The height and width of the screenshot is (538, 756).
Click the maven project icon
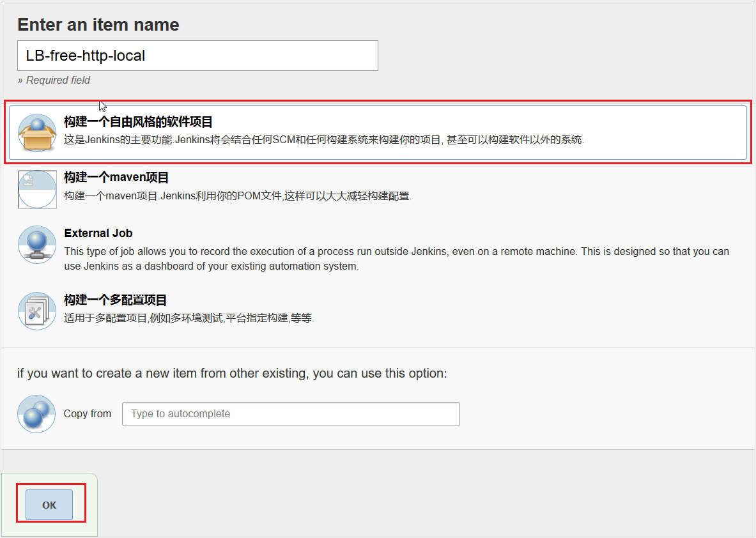tap(37, 189)
